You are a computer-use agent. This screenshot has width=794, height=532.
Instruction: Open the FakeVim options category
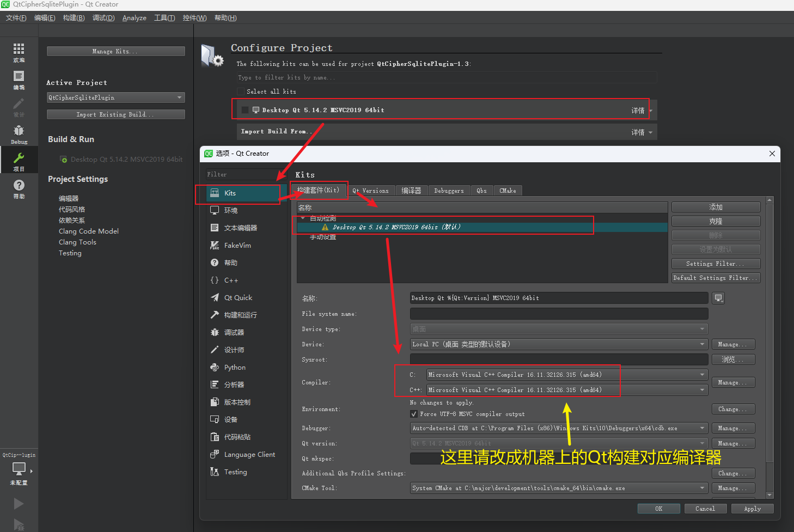point(247,246)
